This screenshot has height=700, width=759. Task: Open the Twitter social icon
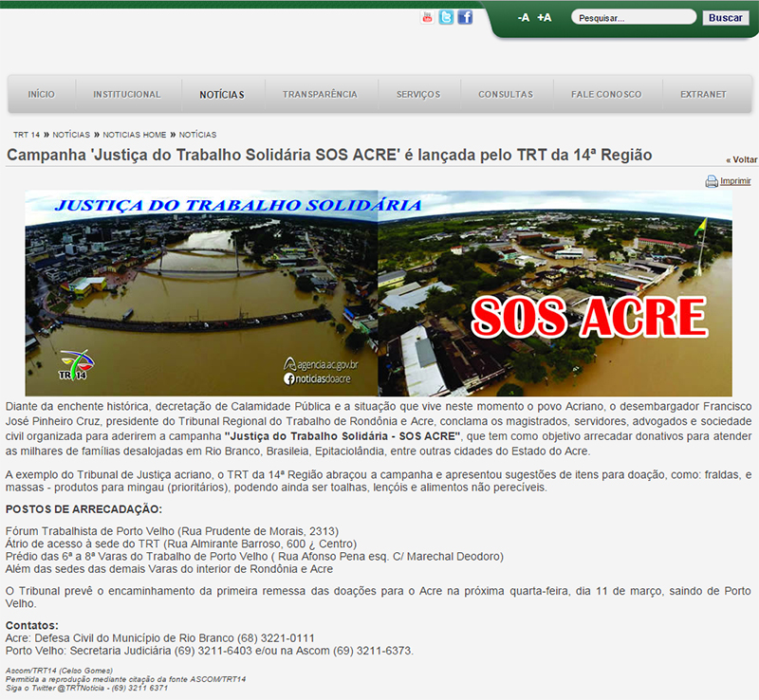pos(446,17)
